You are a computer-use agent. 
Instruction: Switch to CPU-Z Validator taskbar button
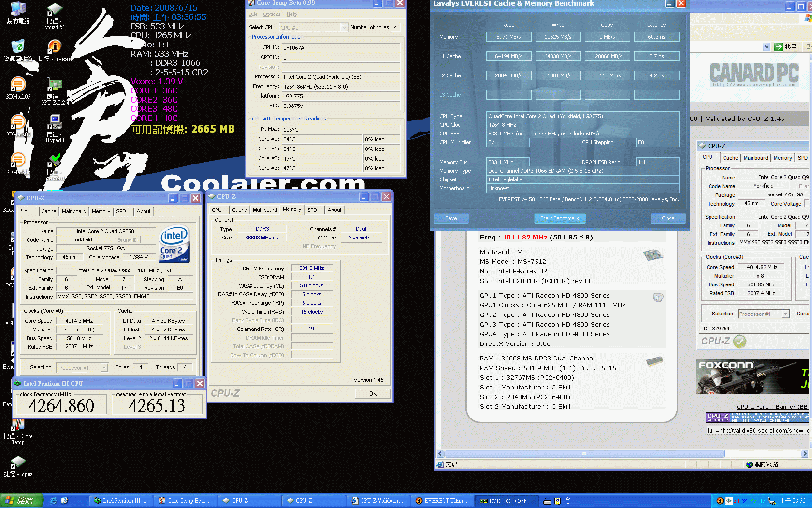coord(378,501)
